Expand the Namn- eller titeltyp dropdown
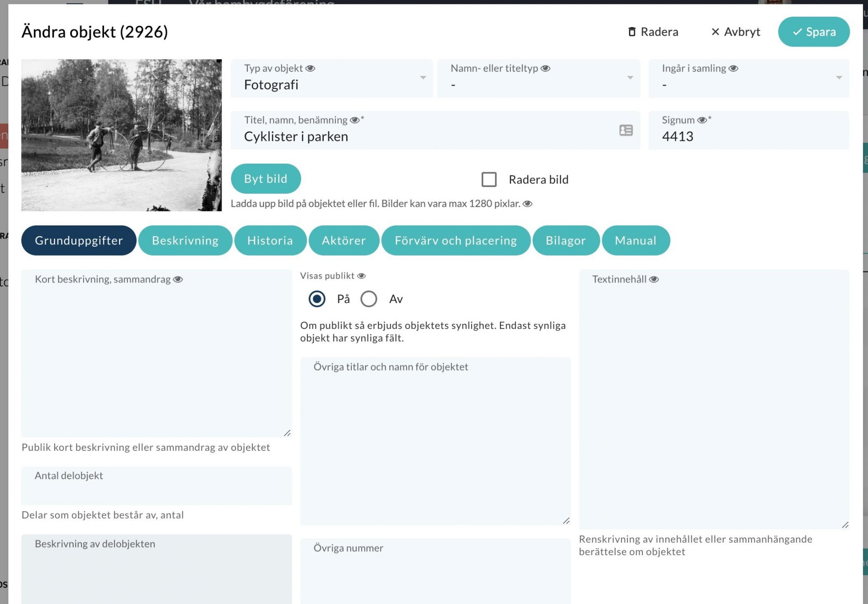This screenshot has width=868, height=604. coord(630,78)
